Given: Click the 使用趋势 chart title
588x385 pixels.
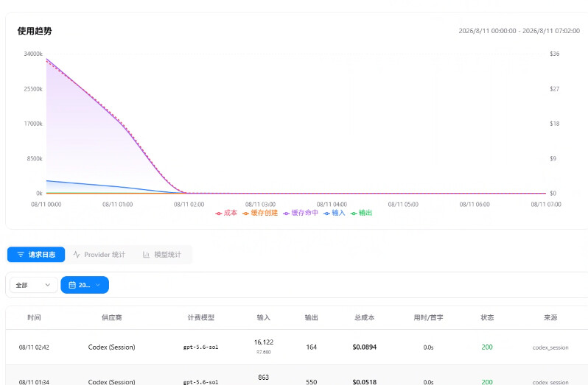Looking at the screenshot, I should click(35, 31).
